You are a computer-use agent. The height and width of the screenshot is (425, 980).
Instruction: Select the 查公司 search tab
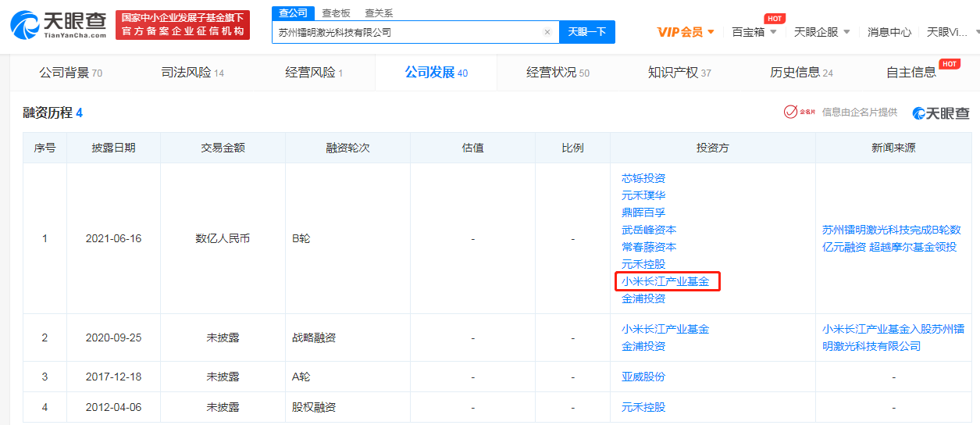pos(294,13)
